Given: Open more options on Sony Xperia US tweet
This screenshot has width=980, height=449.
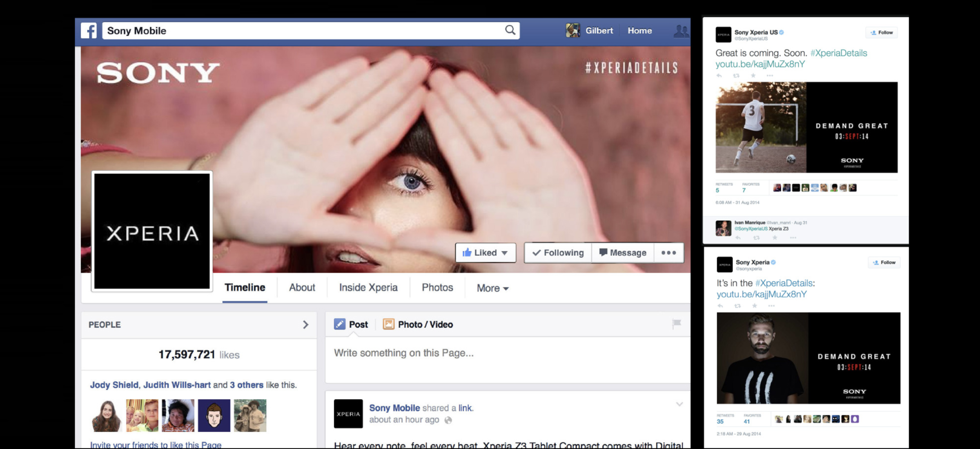Looking at the screenshot, I should pyautogui.click(x=770, y=76).
